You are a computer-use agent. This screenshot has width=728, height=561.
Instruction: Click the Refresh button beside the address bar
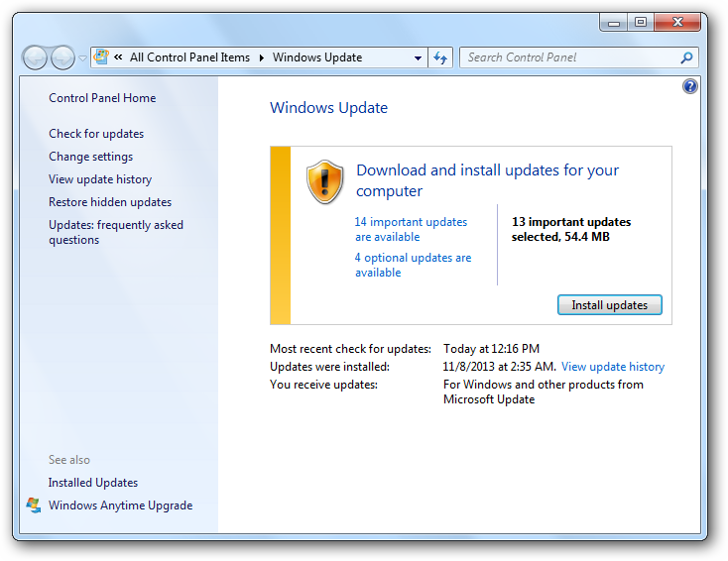pos(441,57)
